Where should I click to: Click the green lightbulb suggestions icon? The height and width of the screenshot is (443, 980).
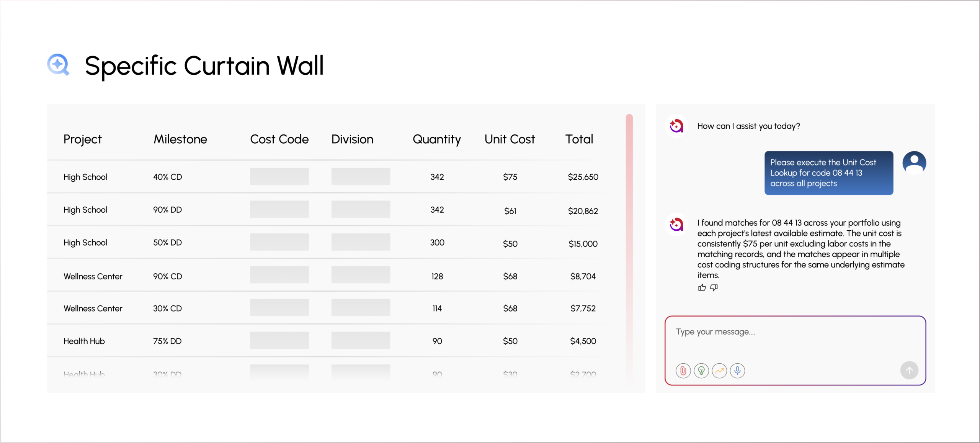coord(701,371)
